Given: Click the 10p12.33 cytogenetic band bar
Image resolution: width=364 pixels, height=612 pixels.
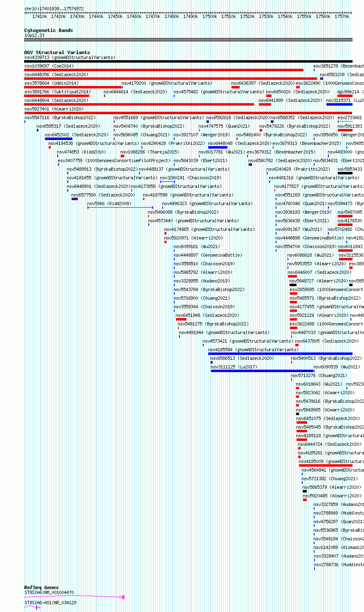Looking at the screenshot, I should [x=189, y=40].
